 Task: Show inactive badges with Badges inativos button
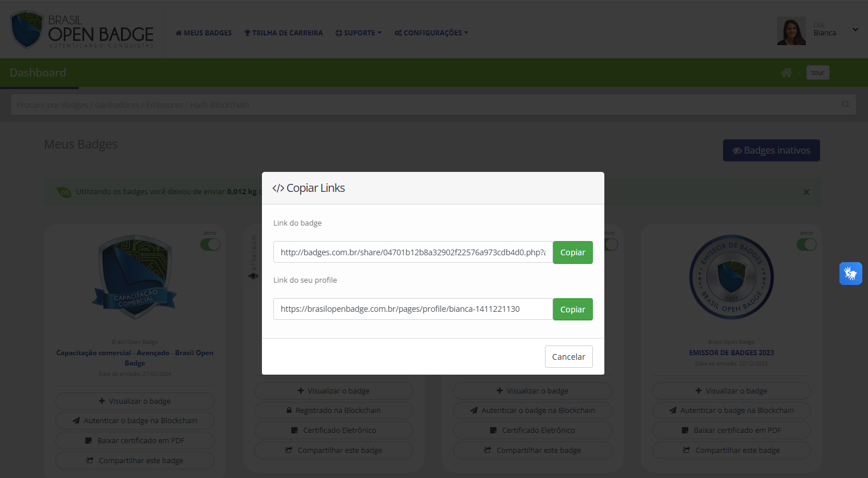click(x=771, y=150)
